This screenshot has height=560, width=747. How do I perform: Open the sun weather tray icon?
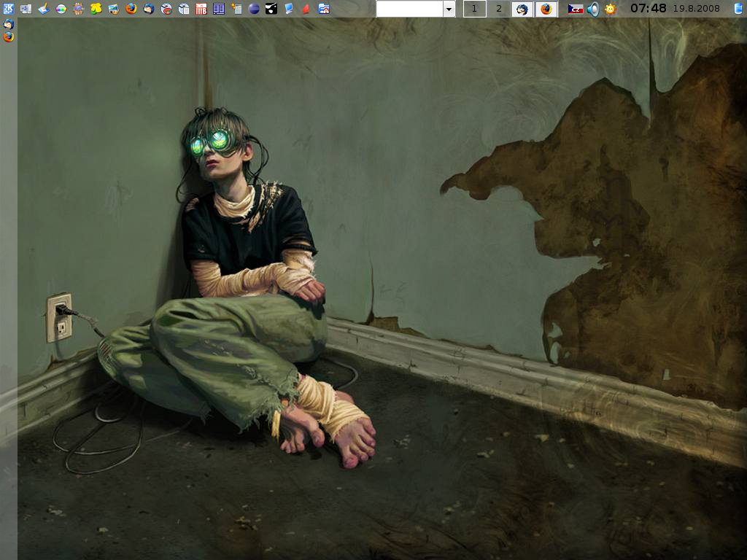(611, 9)
